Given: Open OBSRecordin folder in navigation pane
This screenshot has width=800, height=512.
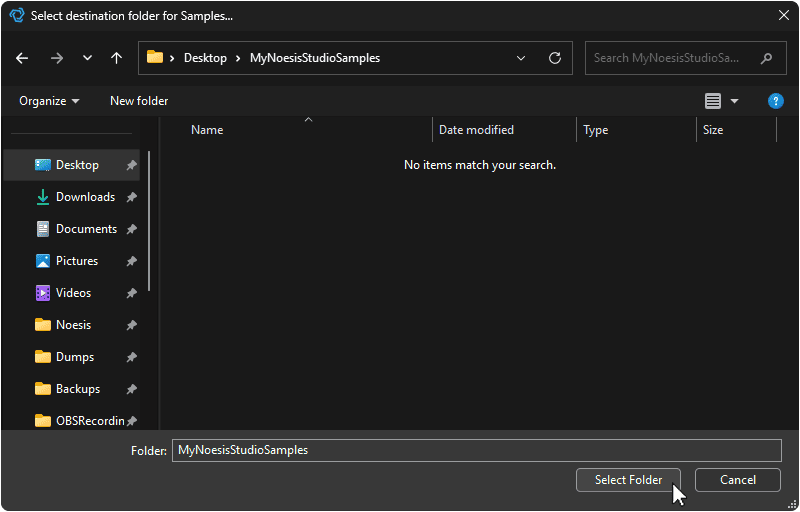Looking at the screenshot, I should coord(71,421).
